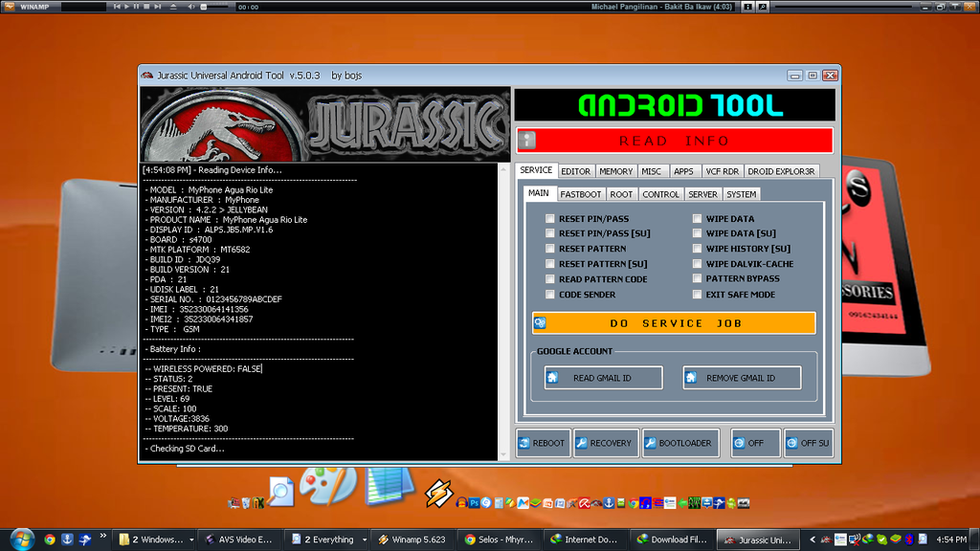Open Winamp dock icon on desktop
980x551 pixels.
438,493
